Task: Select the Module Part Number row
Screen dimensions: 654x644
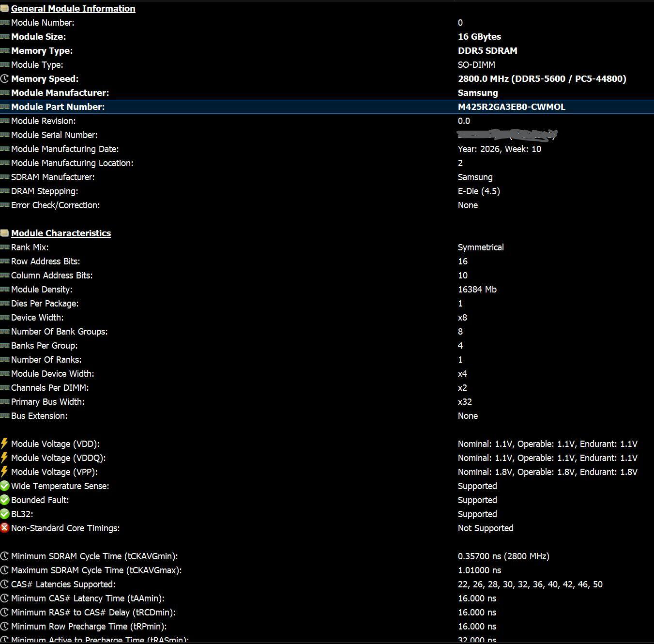Action: pos(327,107)
